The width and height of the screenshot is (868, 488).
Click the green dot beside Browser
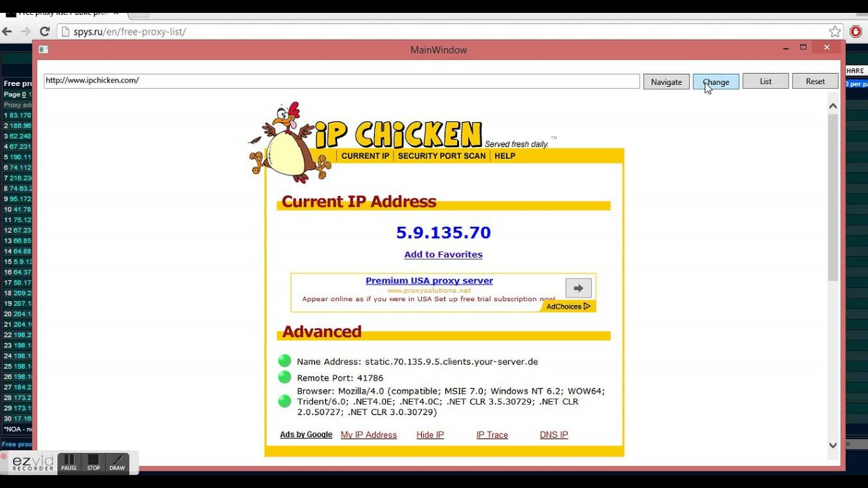[285, 401]
